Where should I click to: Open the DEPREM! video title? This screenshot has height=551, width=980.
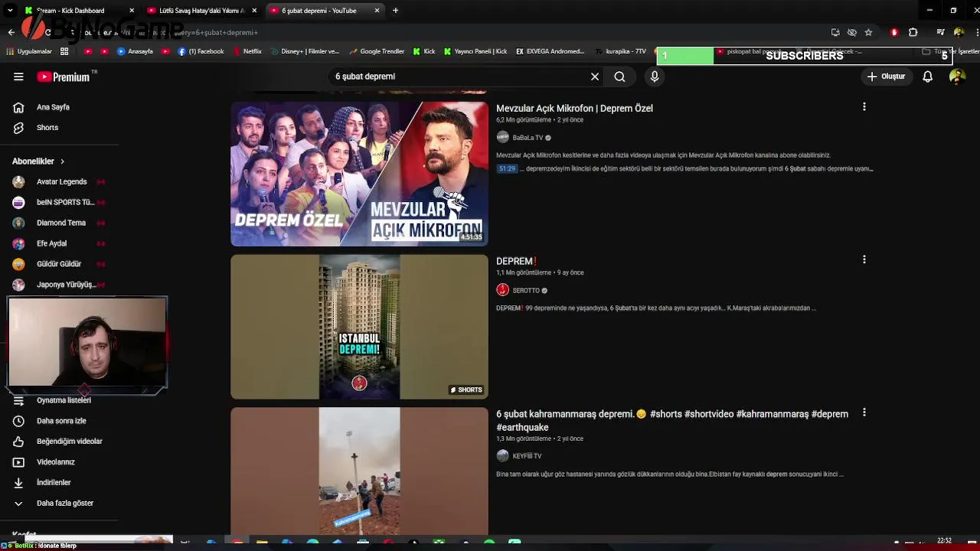[516, 261]
